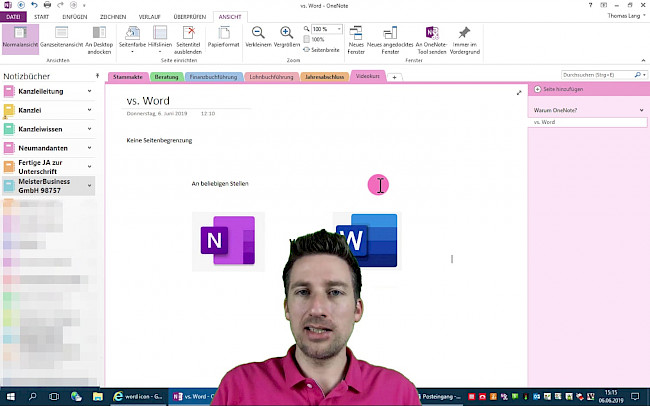This screenshot has height=406, width=650.
Task: Open the EINFÜGEN ribbon tab
Action: (75, 17)
